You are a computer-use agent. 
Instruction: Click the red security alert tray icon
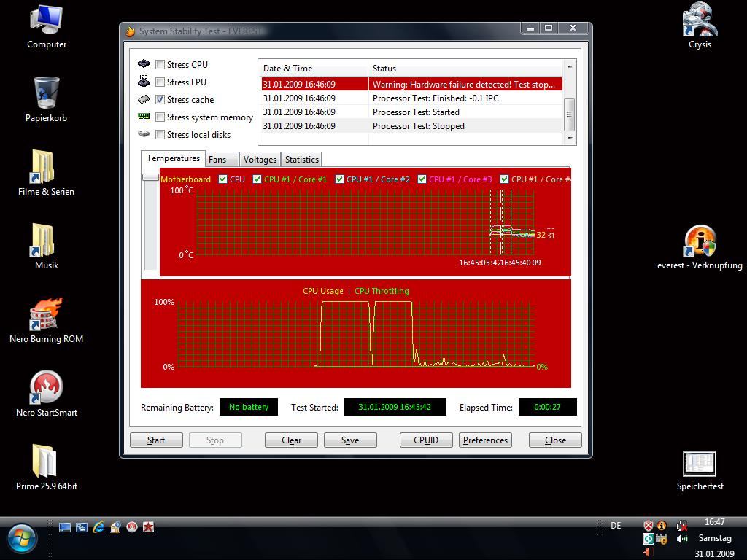pyautogui.click(x=648, y=526)
